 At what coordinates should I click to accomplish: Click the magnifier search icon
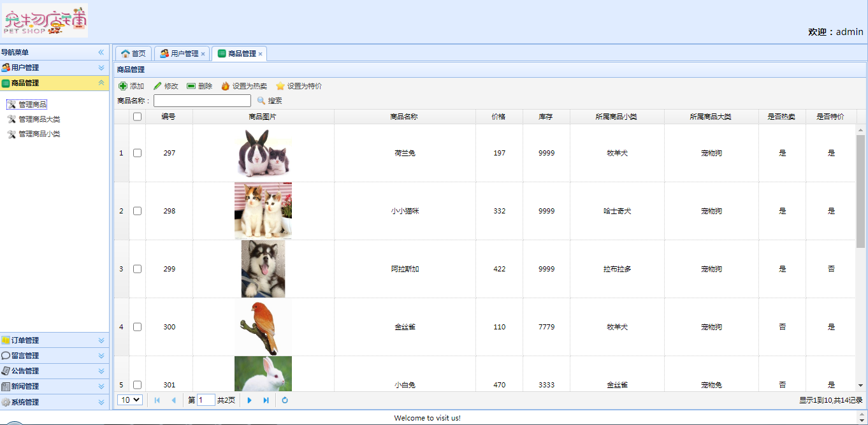(x=261, y=101)
